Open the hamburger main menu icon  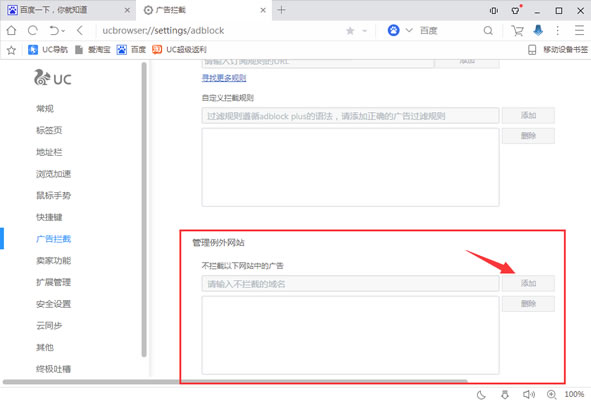coord(579,31)
